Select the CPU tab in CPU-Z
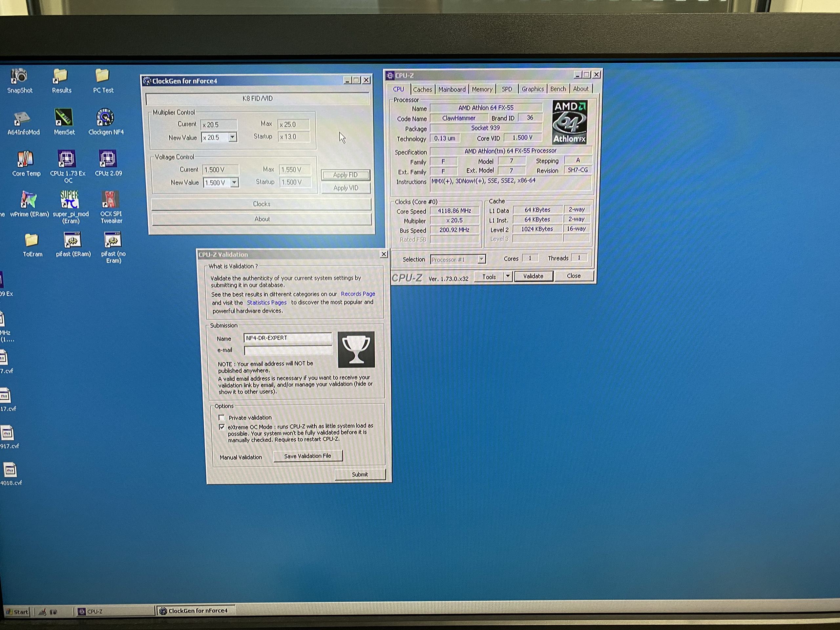The height and width of the screenshot is (630, 840). pyautogui.click(x=398, y=89)
